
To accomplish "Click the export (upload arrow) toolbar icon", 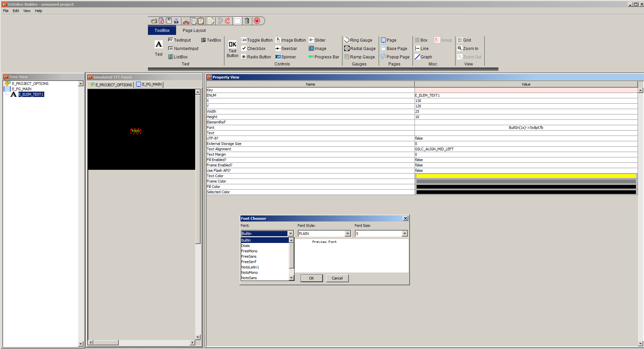I will coord(176,21).
